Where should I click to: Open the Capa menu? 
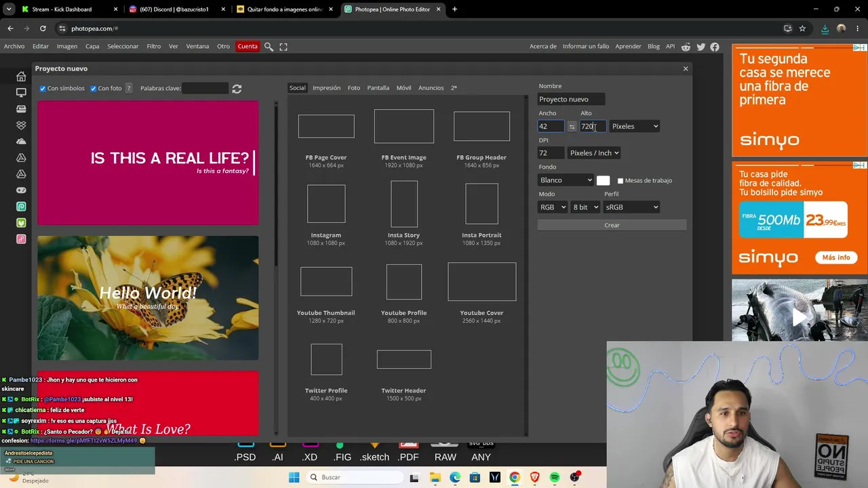[x=92, y=47]
